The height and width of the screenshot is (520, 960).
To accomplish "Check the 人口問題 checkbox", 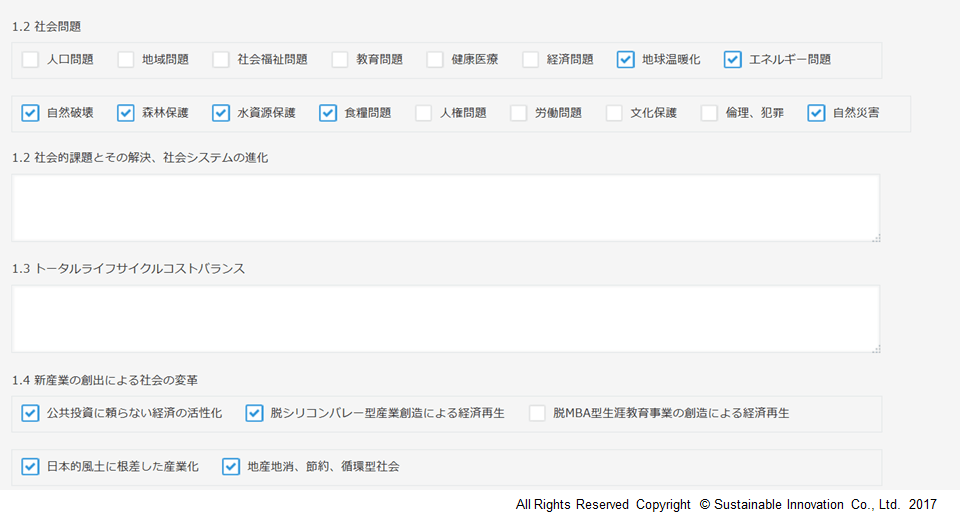I will tap(30, 60).
